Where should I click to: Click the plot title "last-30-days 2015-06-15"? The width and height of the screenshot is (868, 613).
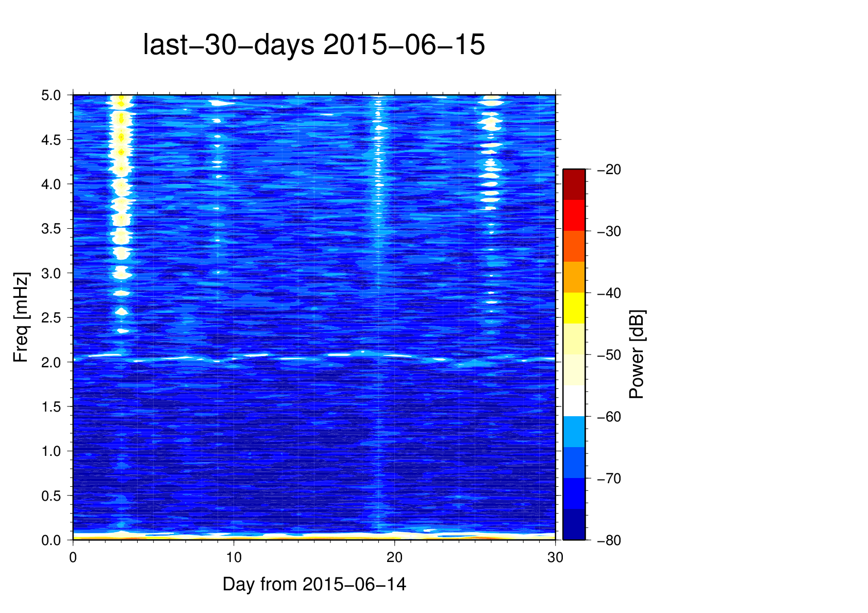click(313, 45)
